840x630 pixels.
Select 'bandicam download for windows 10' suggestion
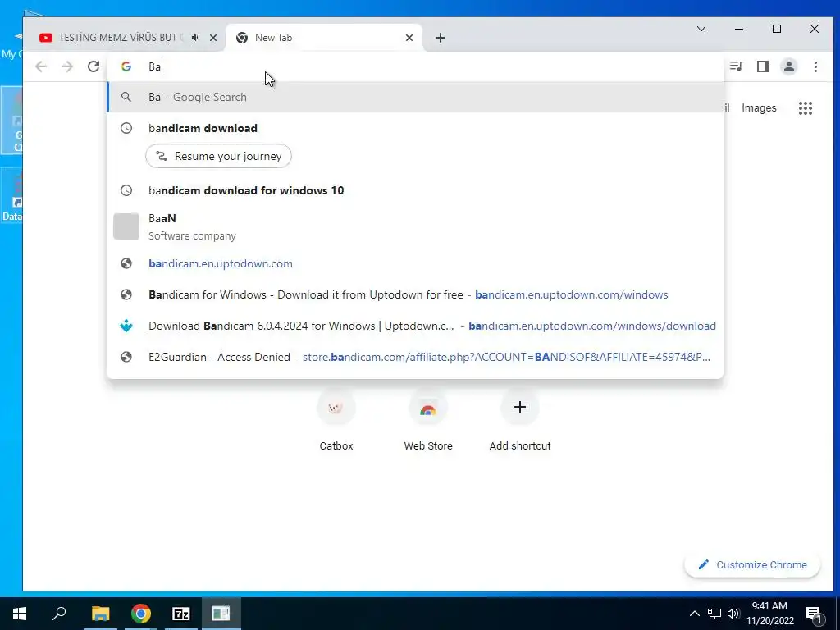point(415,190)
